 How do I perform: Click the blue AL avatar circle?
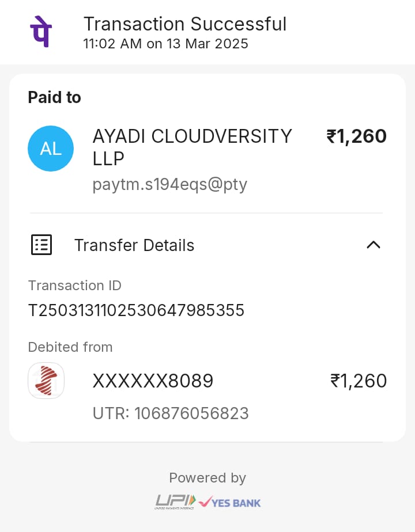pyautogui.click(x=51, y=149)
